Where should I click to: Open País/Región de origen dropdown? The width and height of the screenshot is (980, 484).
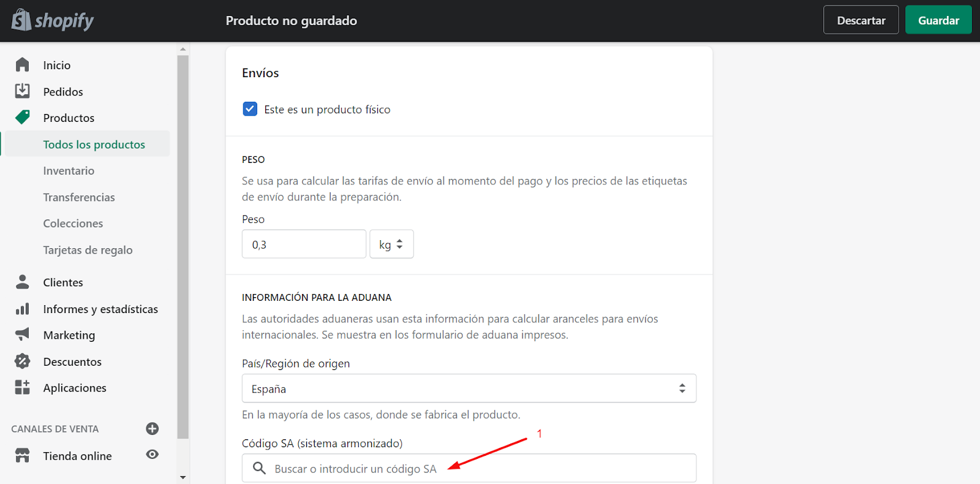(469, 388)
